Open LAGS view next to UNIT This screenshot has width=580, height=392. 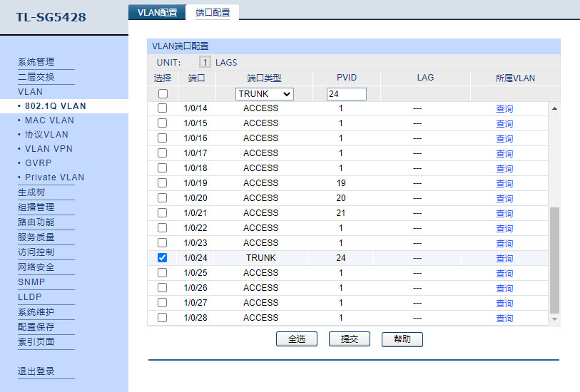click(x=226, y=63)
